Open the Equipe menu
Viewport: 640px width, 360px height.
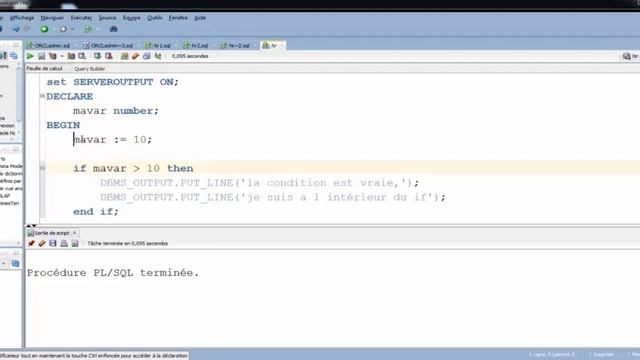point(132,18)
